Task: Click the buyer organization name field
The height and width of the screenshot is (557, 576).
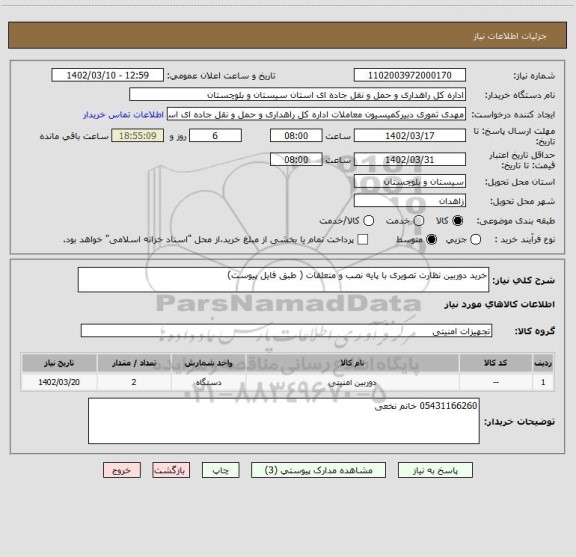Action: click(298, 95)
